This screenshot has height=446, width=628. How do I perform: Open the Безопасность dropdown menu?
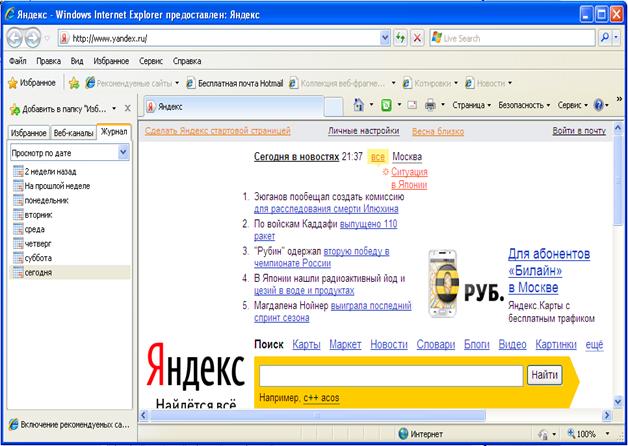point(524,105)
